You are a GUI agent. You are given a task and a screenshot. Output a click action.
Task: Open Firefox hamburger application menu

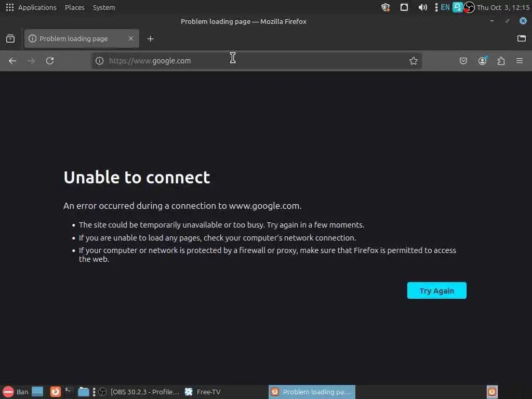520,61
